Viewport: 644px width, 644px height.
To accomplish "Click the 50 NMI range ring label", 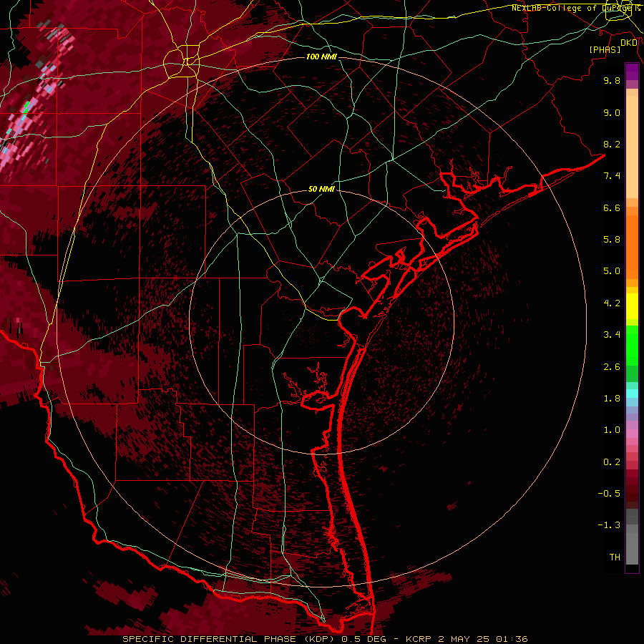I will point(321,190).
